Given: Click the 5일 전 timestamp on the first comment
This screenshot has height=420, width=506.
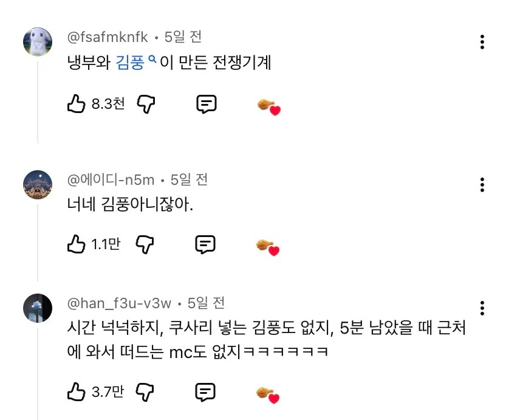Looking at the screenshot, I should pyautogui.click(x=181, y=36).
